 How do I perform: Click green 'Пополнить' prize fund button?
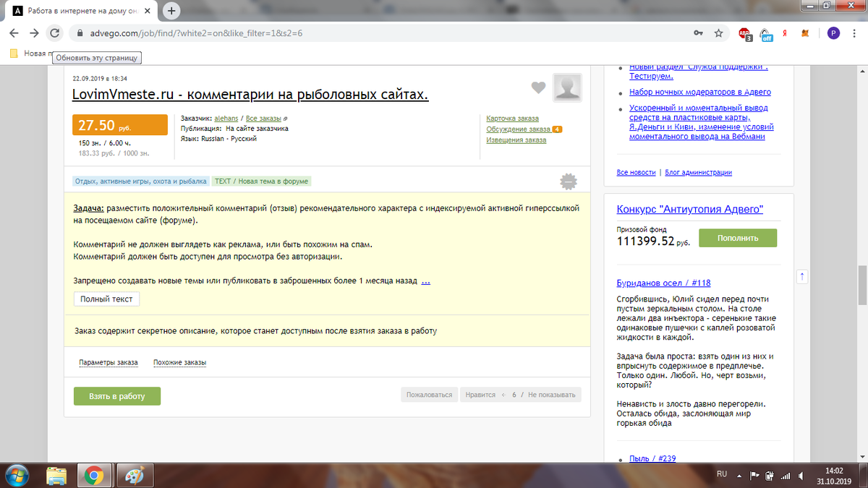point(738,238)
